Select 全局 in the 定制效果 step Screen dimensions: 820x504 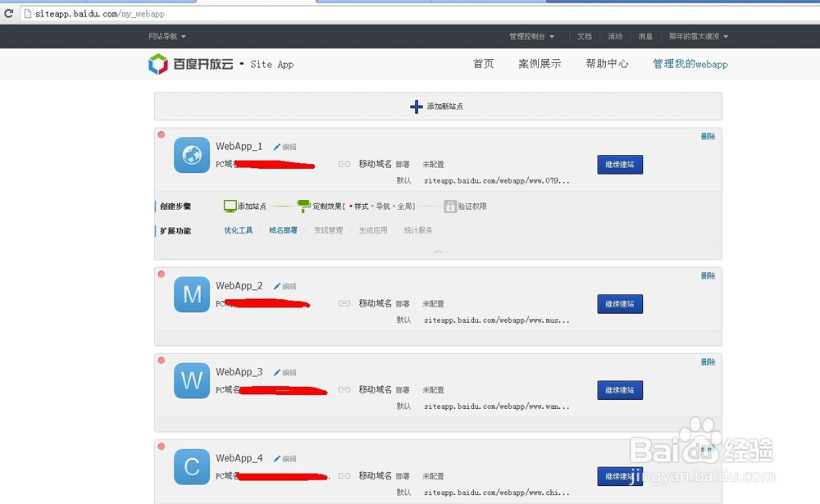tap(404, 207)
